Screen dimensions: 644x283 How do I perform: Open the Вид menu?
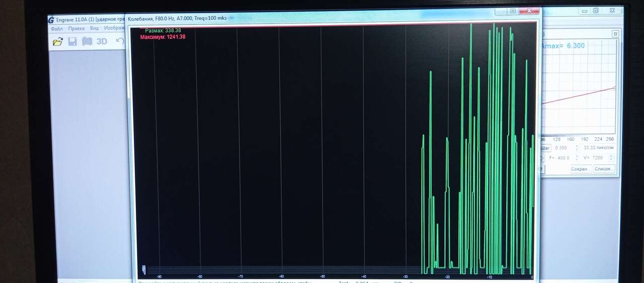click(94, 29)
